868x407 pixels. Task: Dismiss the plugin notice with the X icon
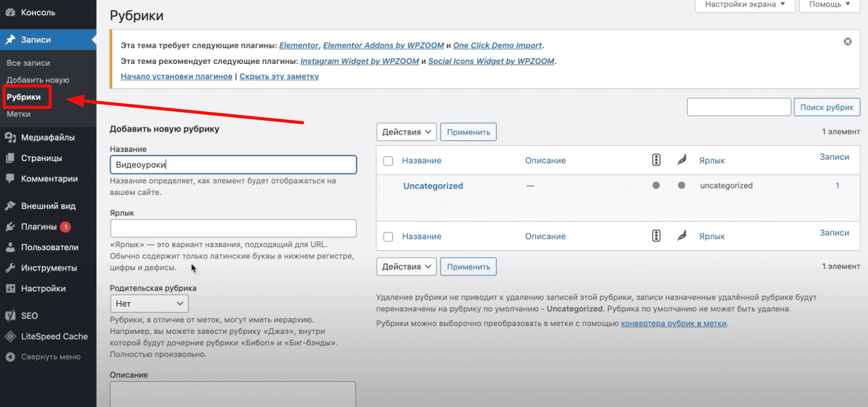848,41
